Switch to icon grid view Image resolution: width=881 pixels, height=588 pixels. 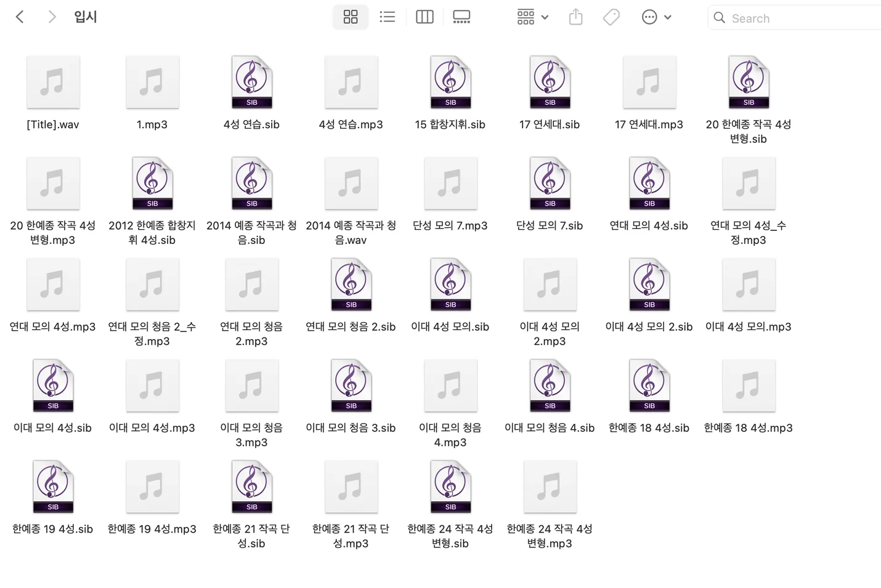pyautogui.click(x=351, y=17)
